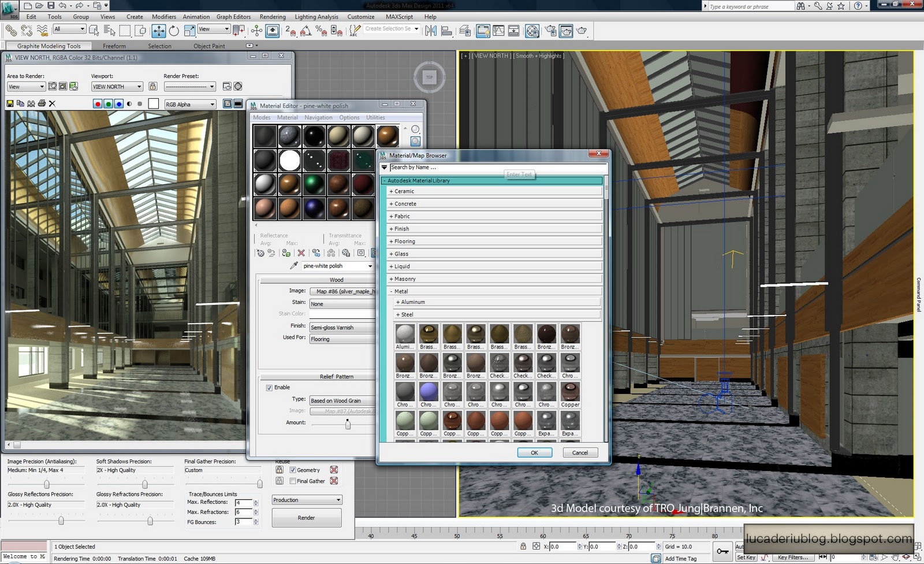
Task: Click the Mirror tool icon
Action: [x=431, y=30]
